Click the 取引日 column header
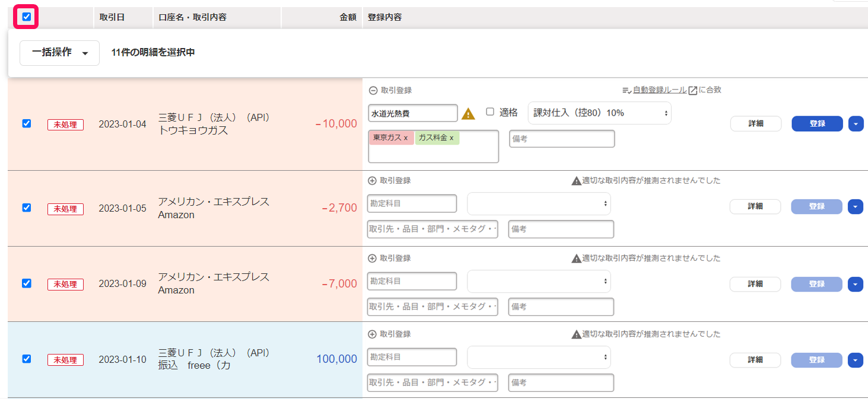 [x=112, y=17]
